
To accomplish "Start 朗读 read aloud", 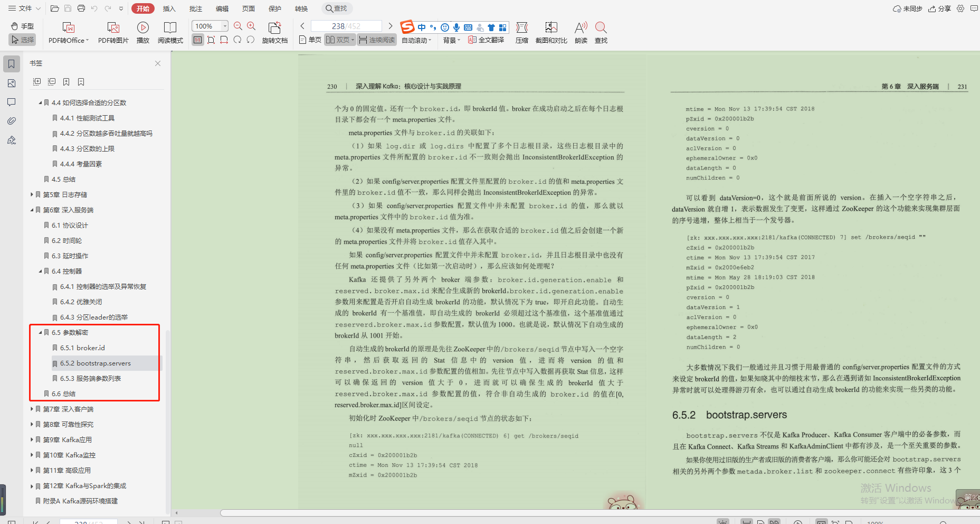I will pyautogui.click(x=581, y=32).
